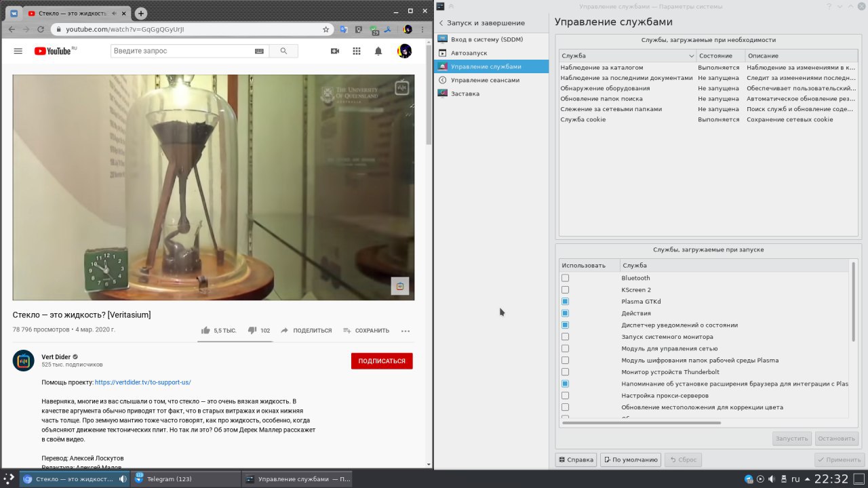Click ПОДЕЛИТЬСЯ share button

pyautogui.click(x=306, y=331)
